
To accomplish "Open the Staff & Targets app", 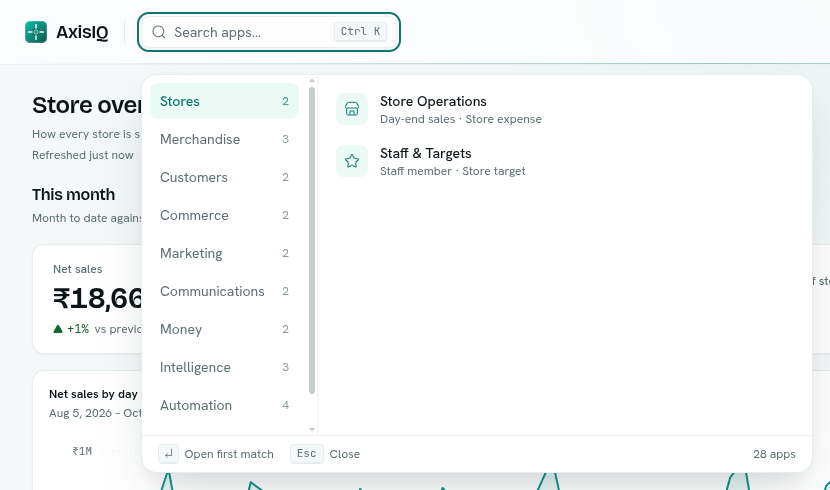I will tap(565, 161).
